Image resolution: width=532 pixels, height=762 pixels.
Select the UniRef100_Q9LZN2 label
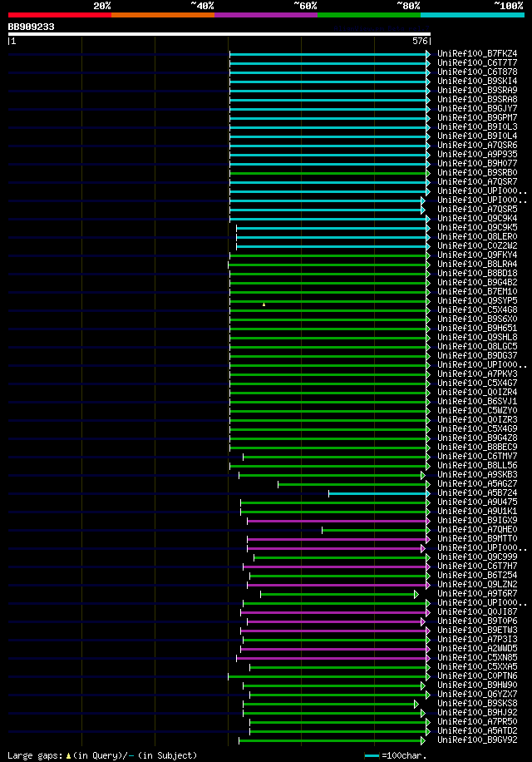point(477,585)
